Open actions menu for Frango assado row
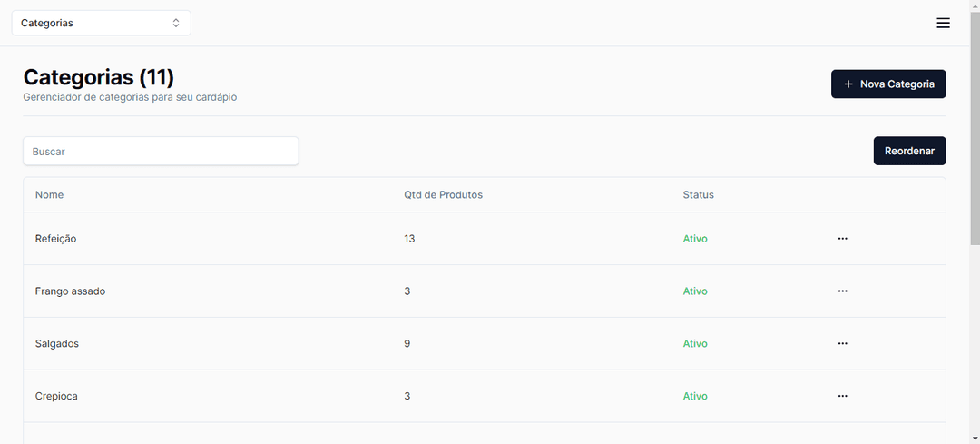This screenshot has width=980, height=444. pyautogui.click(x=842, y=291)
